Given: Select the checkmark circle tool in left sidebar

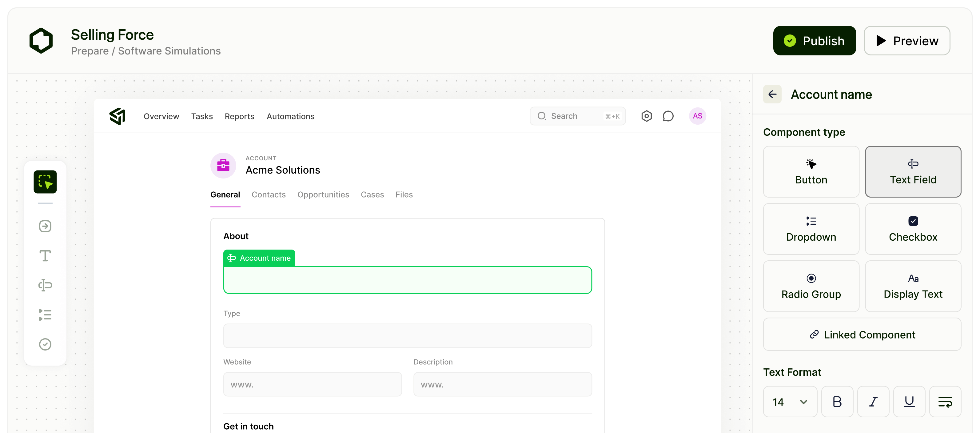Looking at the screenshot, I should click(x=45, y=344).
